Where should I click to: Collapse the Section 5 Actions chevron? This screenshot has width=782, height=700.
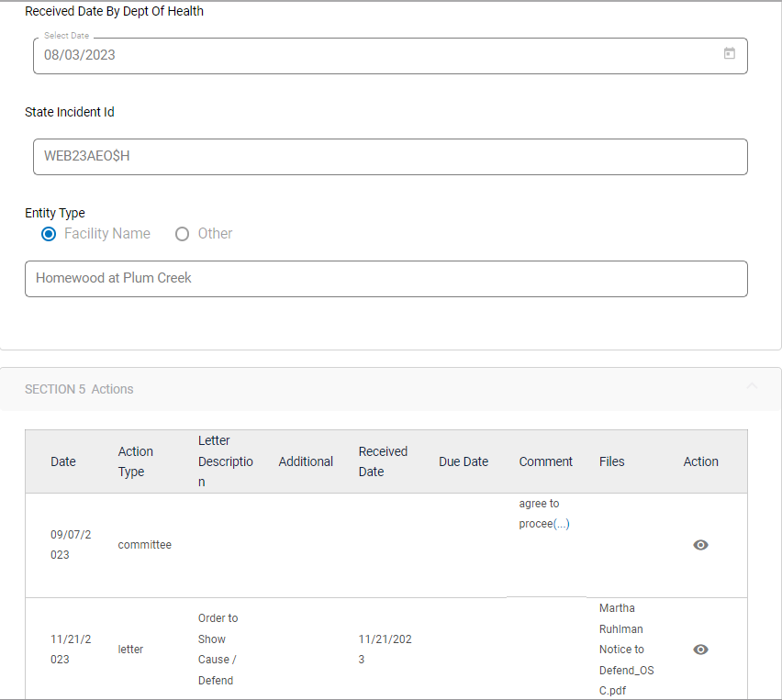pyautogui.click(x=752, y=387)
